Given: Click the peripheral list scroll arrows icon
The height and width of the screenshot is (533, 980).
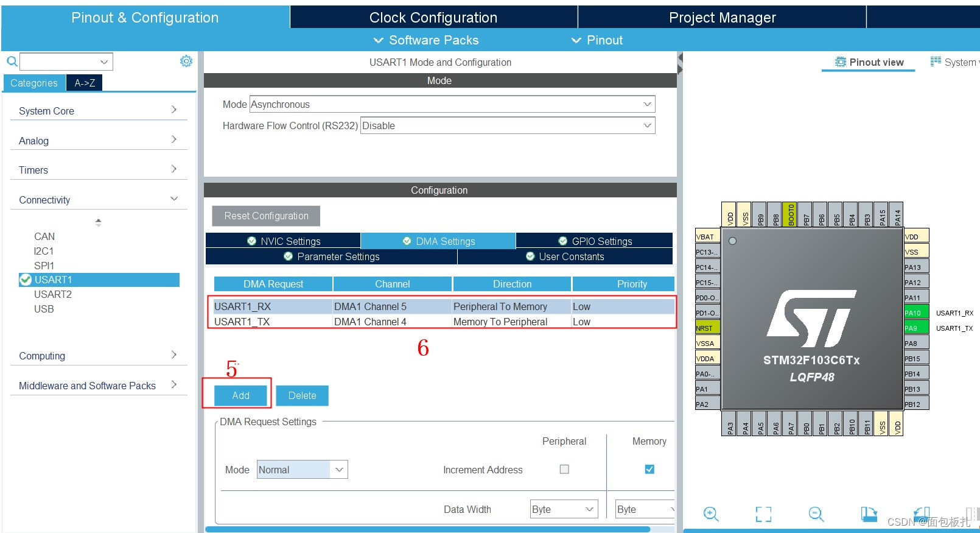Looking at the screenshot, I should [98, 222].
